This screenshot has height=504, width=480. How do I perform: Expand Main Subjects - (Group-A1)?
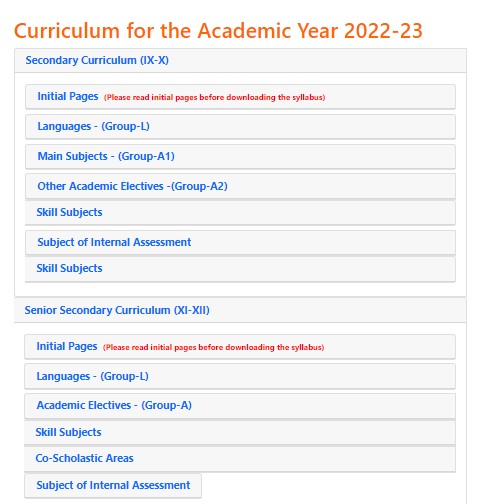click(240, 156)
